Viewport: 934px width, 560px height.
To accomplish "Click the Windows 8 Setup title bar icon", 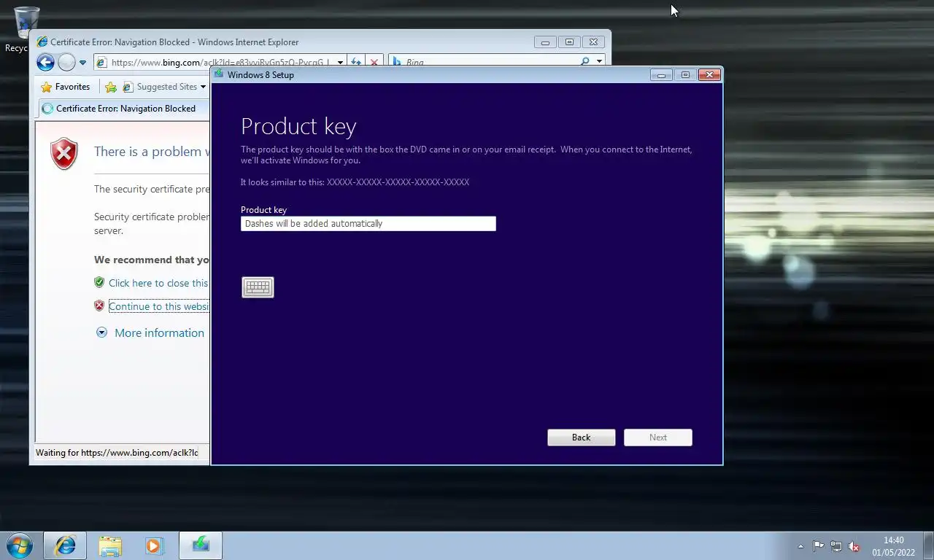I will (219, 74).
